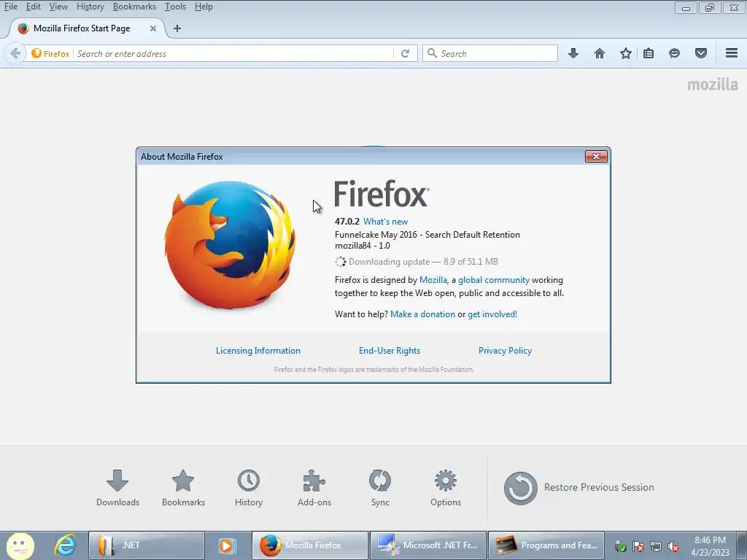Click the reload page icon
Viewport: 747px width, 560px height.
pyautogui.click(x=405, y=53)
